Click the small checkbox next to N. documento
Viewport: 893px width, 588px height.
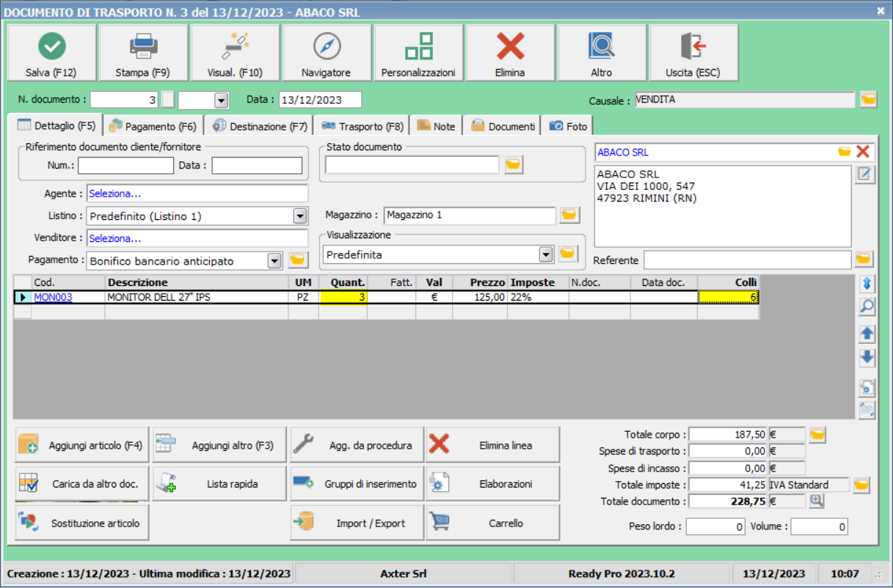(168, 100)
